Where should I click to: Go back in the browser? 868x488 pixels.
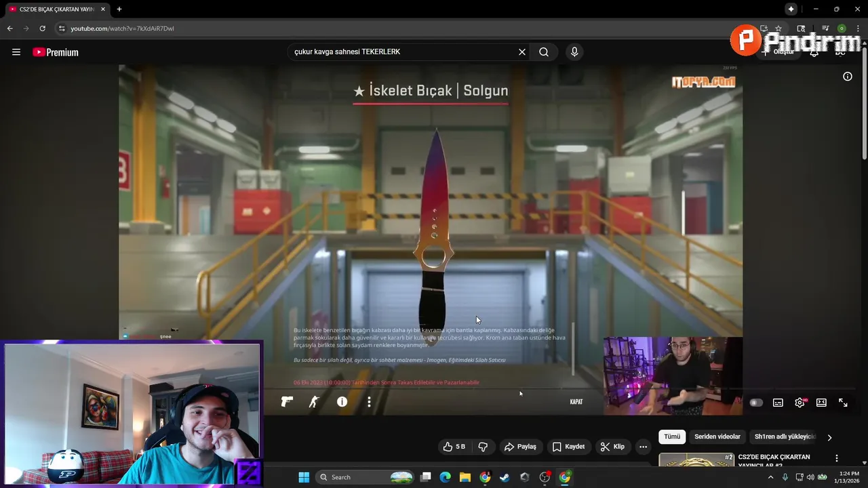9,28
